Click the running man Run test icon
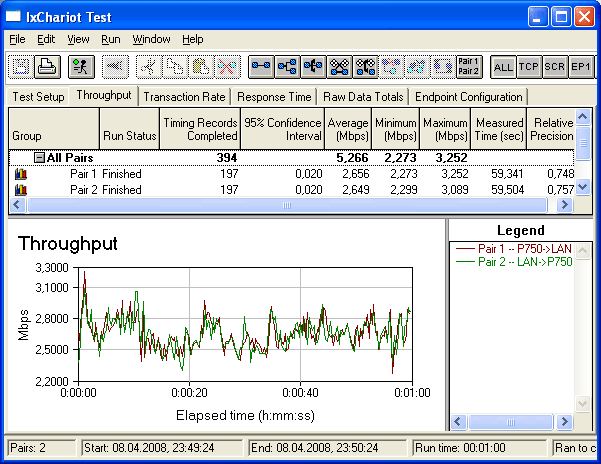601x464 pixels. [81, 66]
